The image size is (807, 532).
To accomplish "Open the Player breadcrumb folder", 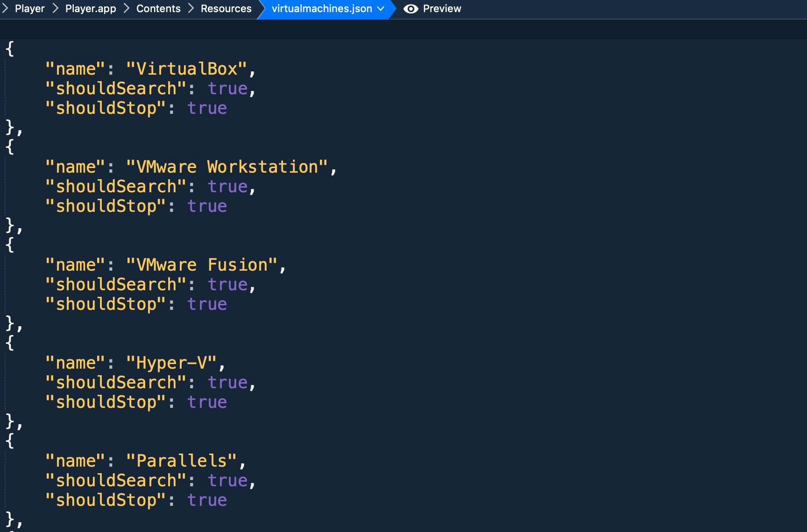I will [29, 9].
